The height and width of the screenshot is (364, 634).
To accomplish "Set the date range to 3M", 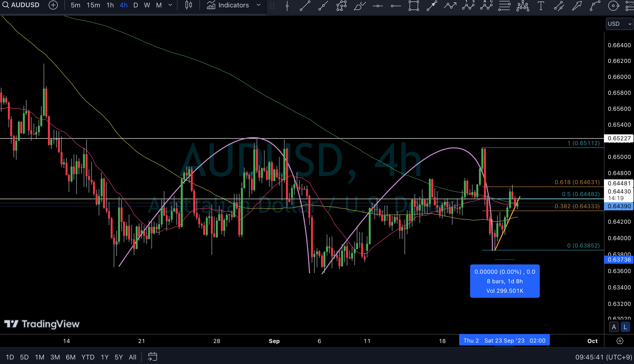I will [55, 357].
